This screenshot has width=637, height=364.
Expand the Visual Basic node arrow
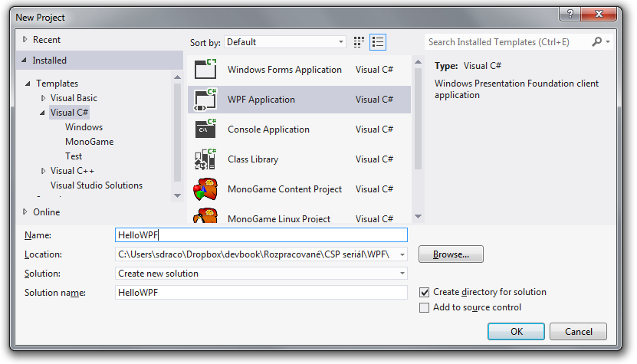43,98
